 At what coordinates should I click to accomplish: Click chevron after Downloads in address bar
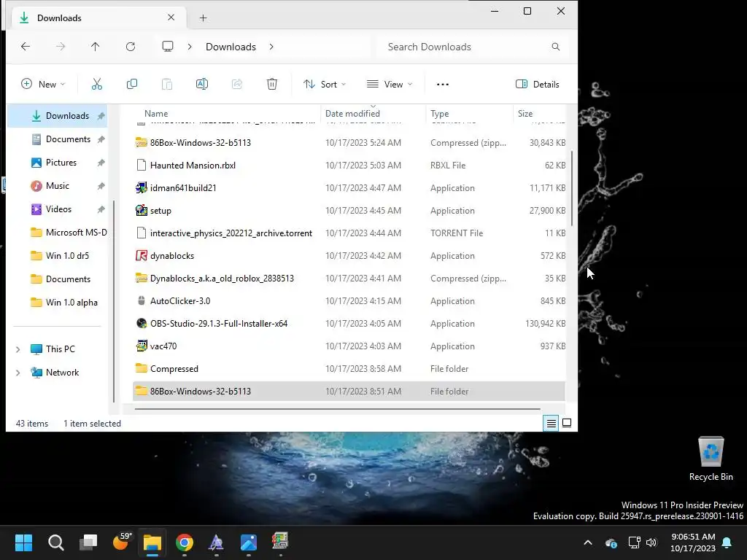[x=271, y=47]
